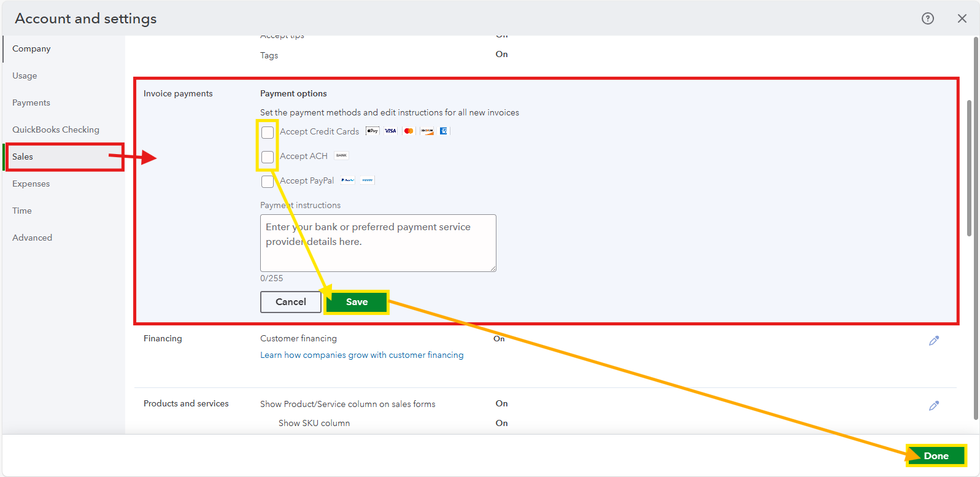This screenshot has height=477, width=980.
Task: Cancel the invoice payment changes
Action: click(291, 302)
